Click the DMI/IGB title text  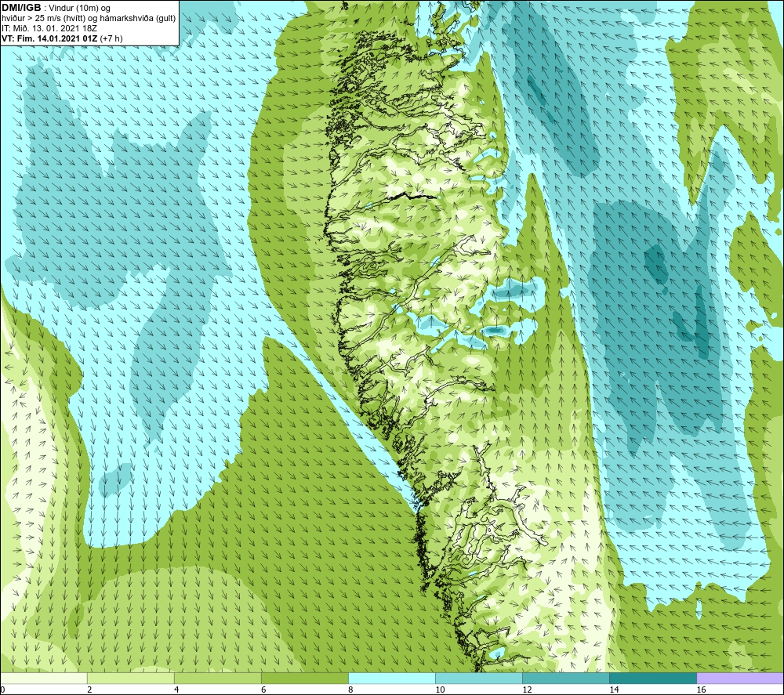pyautogui.click(x=21, y=8)
